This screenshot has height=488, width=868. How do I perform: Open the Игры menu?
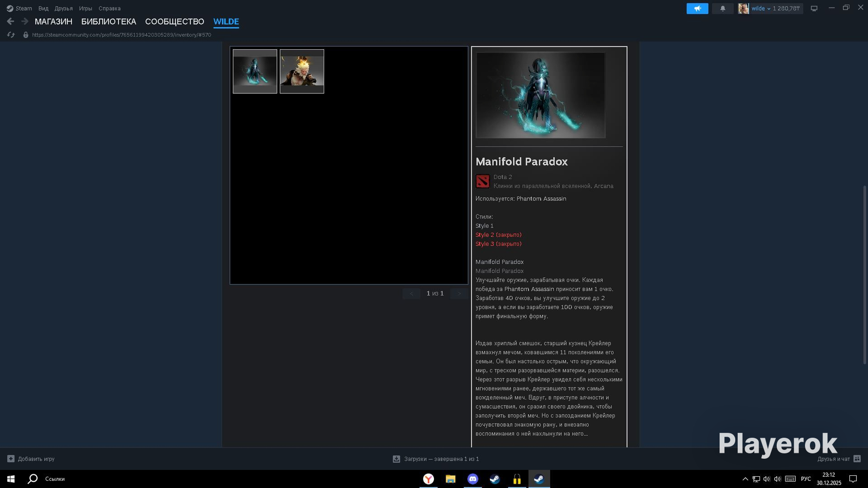point(85,8)
